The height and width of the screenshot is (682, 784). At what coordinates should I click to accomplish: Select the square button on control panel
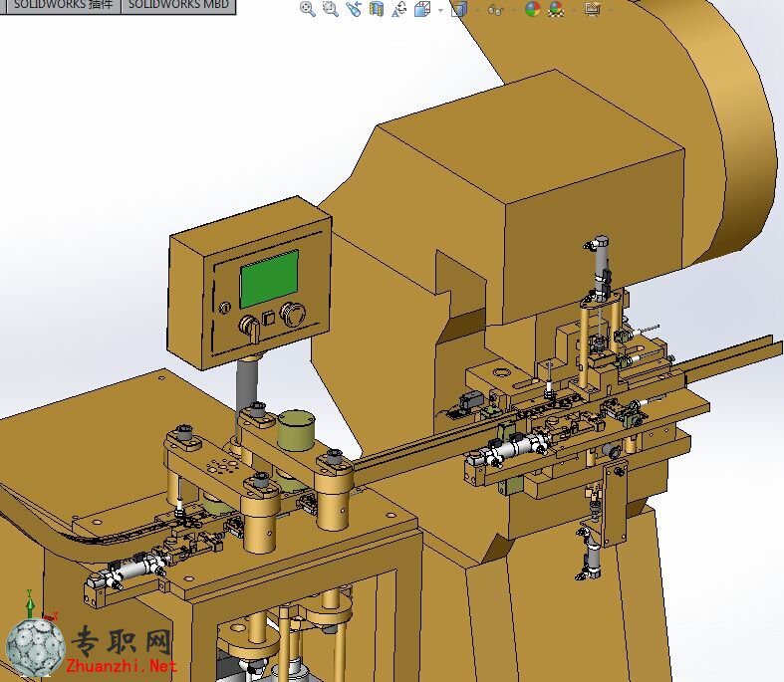click(x=270, y=318)
